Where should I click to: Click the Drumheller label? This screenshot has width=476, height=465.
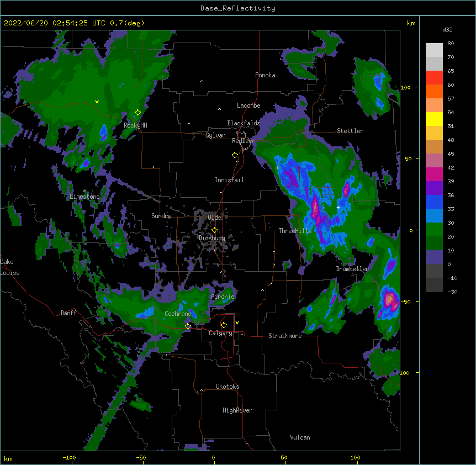352,269
